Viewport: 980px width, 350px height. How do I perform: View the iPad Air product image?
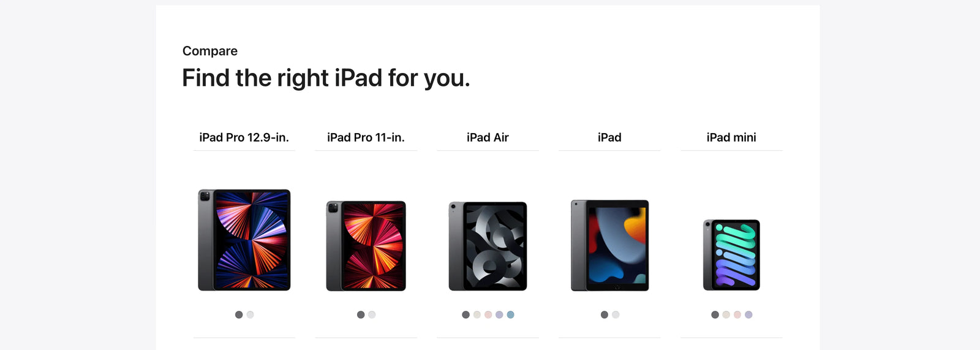tap(488, 246)
